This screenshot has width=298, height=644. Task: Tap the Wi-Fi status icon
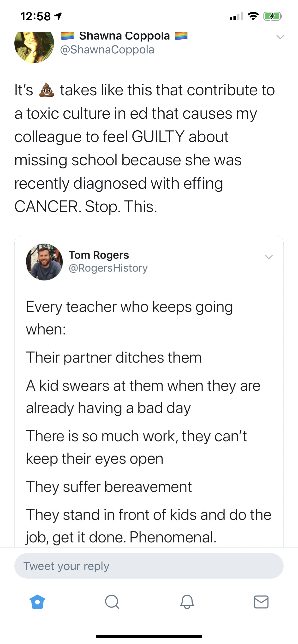(253, 17)
